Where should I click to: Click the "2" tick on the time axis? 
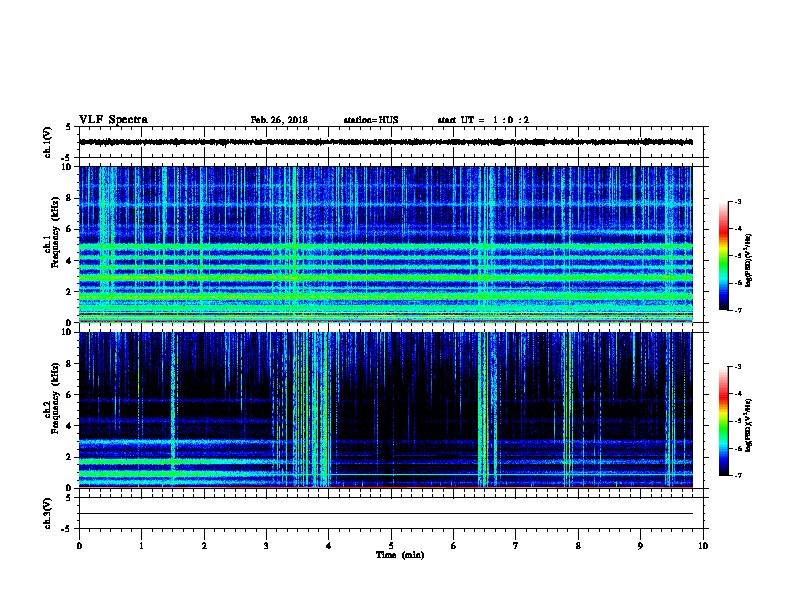point(204,545)
